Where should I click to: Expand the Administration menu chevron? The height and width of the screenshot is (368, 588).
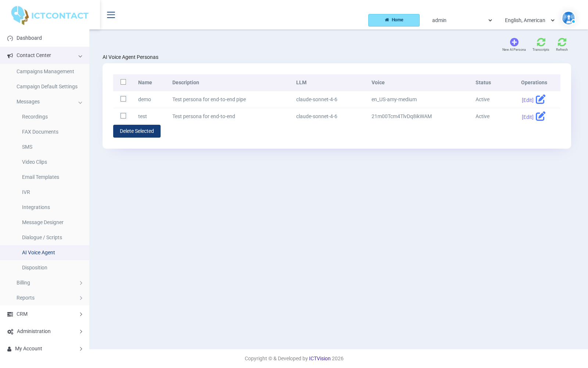click(81, 332)
